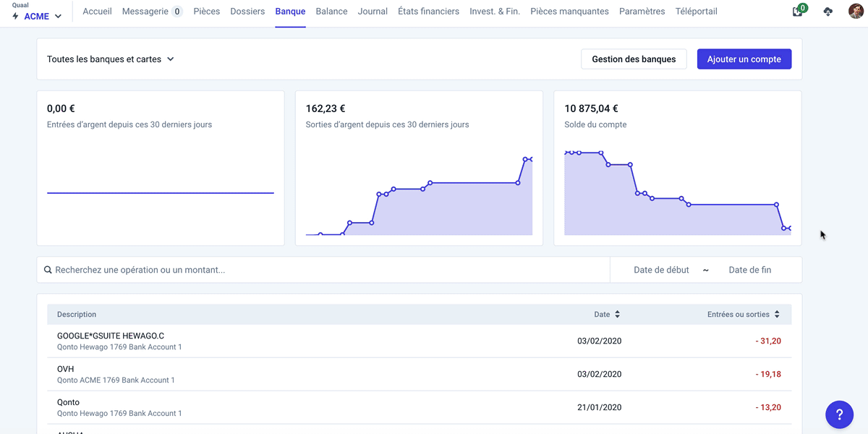The image size is (868, 434).
Task: Open États financiers tab
Action: coord(428,12)
